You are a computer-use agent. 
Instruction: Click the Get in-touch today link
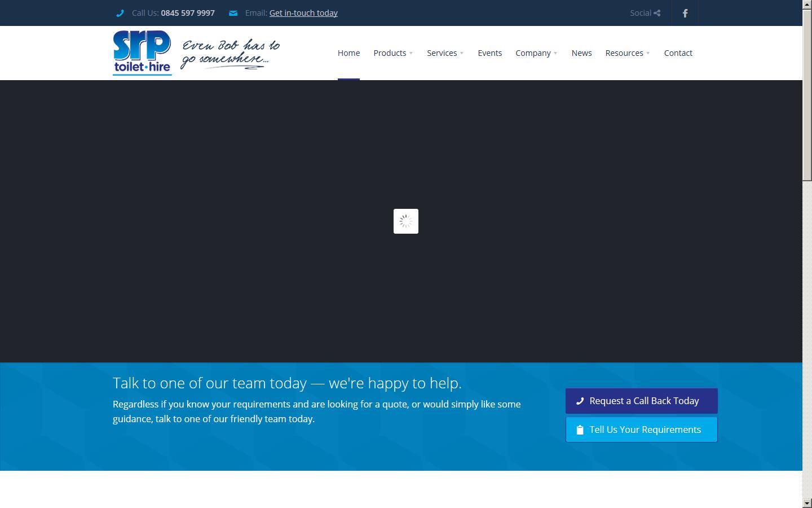[303, 13]
